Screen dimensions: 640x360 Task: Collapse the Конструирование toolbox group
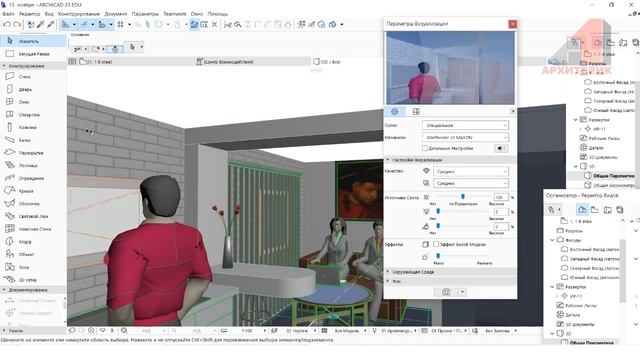point(4,66)
